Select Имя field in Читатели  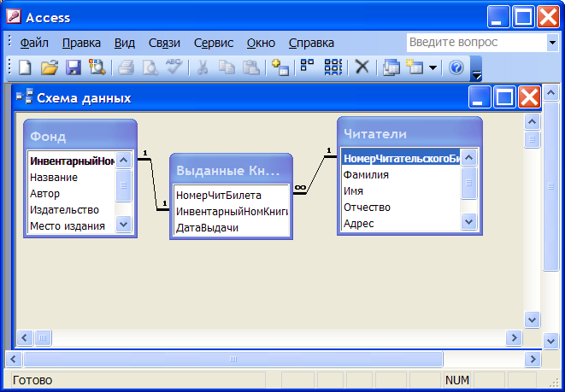point(401,190)
